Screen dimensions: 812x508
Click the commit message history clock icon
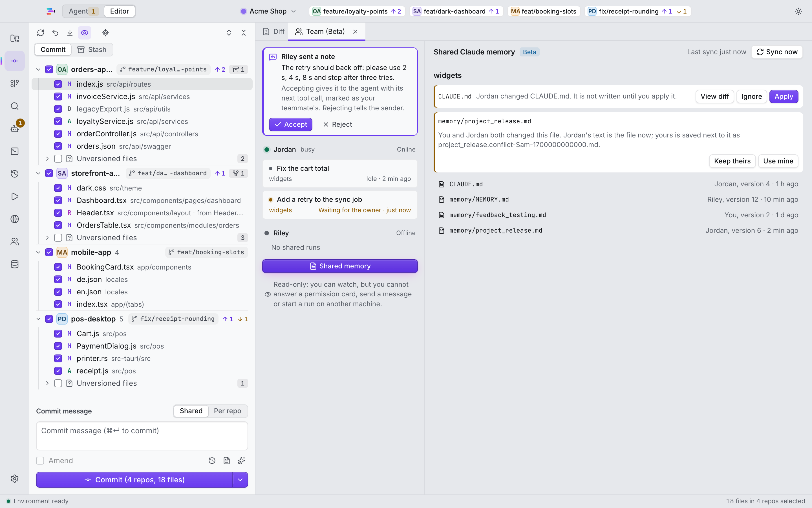[212, 461]
